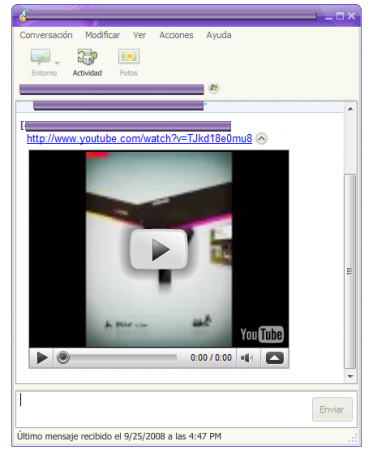Open the Ayuda menu
This screenshot has width=373, height=450.
(219, 35)
